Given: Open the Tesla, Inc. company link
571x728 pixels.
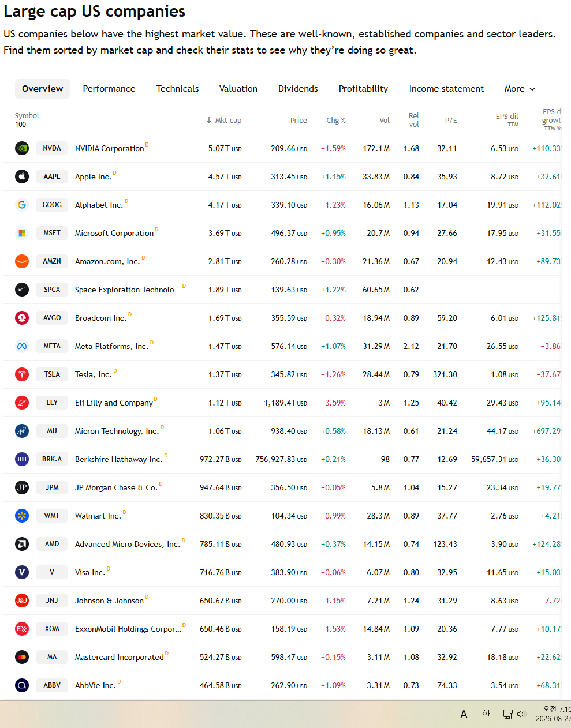Looking at the screenshot, I should [93, 375].
